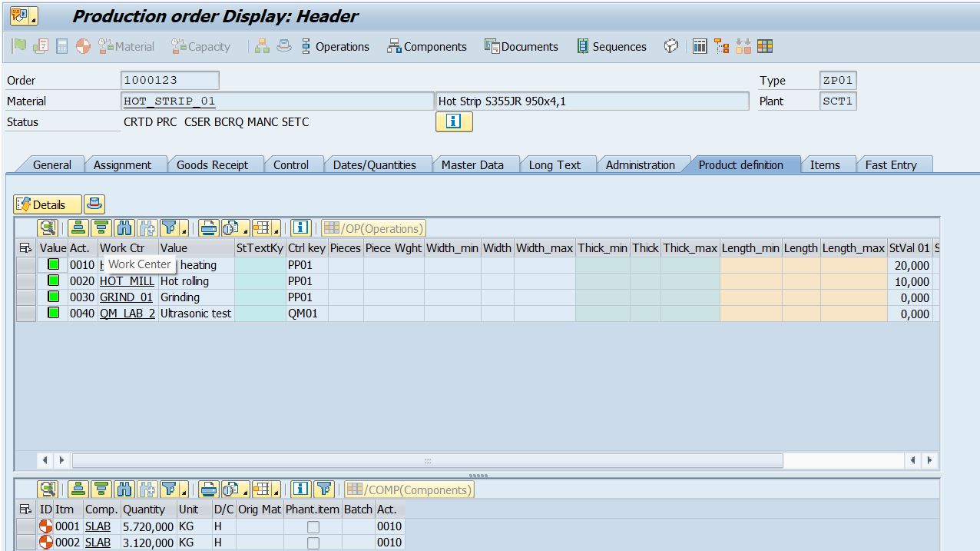
Task: Click sort ascending icon in operations toolbar
Action: pos(78,228)
